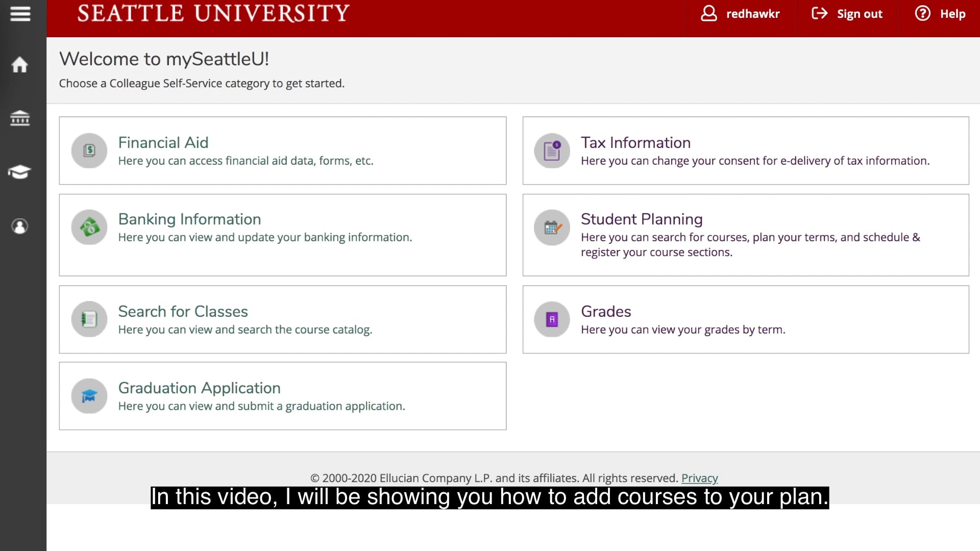980x551 pixels.
Task: Click 'Here you can view and search the course catalog.'
Action: coord(245,330)
